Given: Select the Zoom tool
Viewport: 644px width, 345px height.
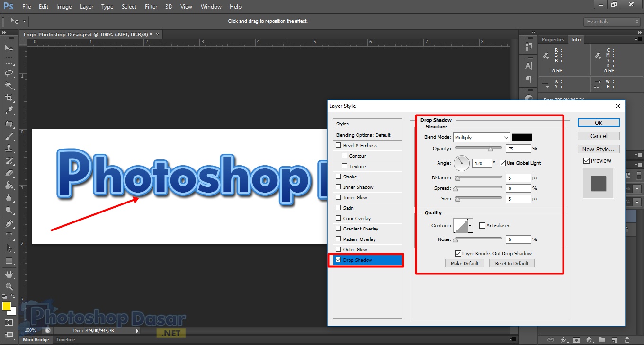Looking at the screenshot, I should [x=9, y=286].
